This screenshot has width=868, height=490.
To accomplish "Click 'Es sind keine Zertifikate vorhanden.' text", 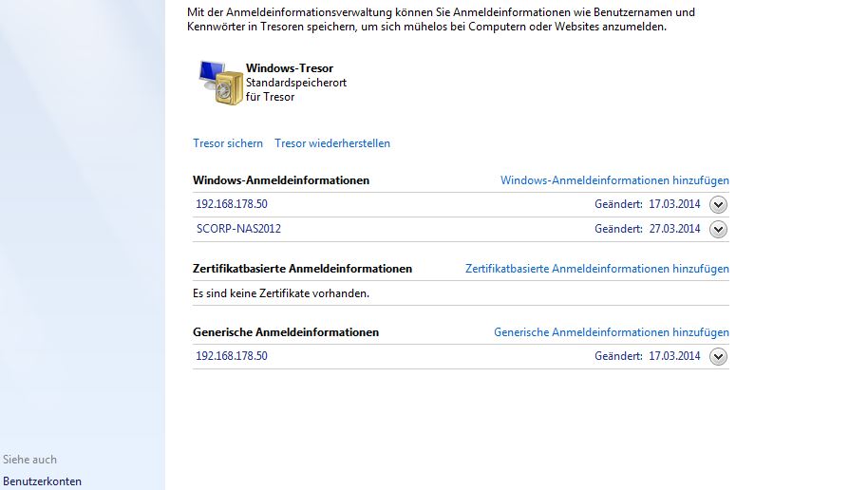I will pos(281,293).
